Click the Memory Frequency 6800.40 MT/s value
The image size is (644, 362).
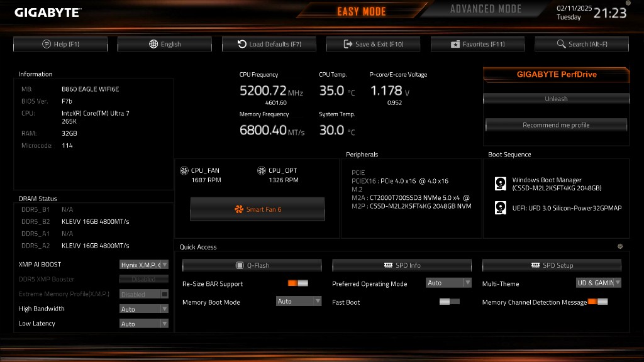[272, 130]
